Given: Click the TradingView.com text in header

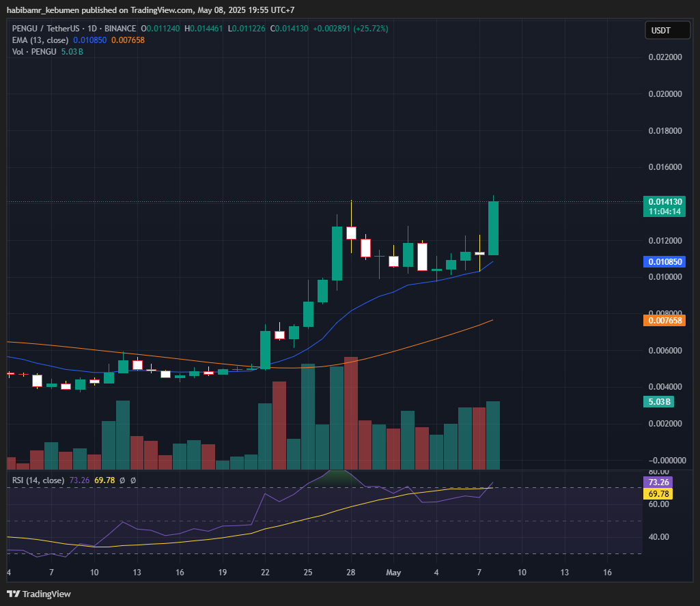Looking at the screenshot, I should coord(154,10).
